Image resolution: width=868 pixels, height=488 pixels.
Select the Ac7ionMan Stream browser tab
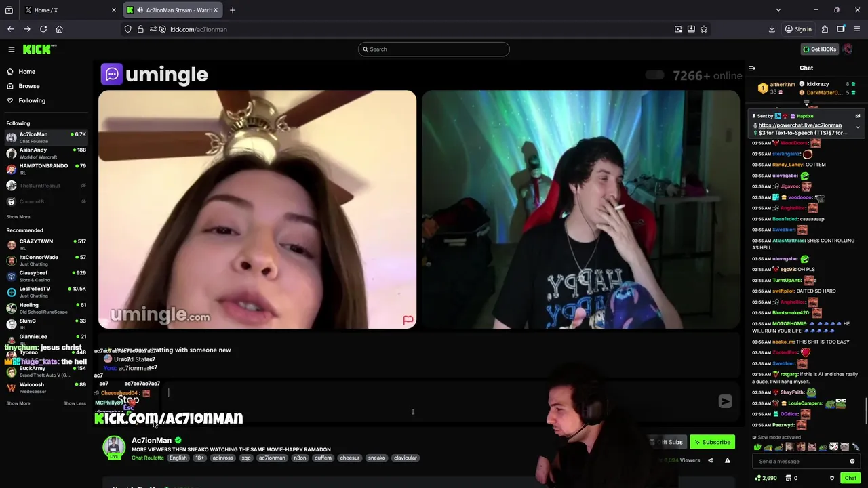(x=173, y=10)
